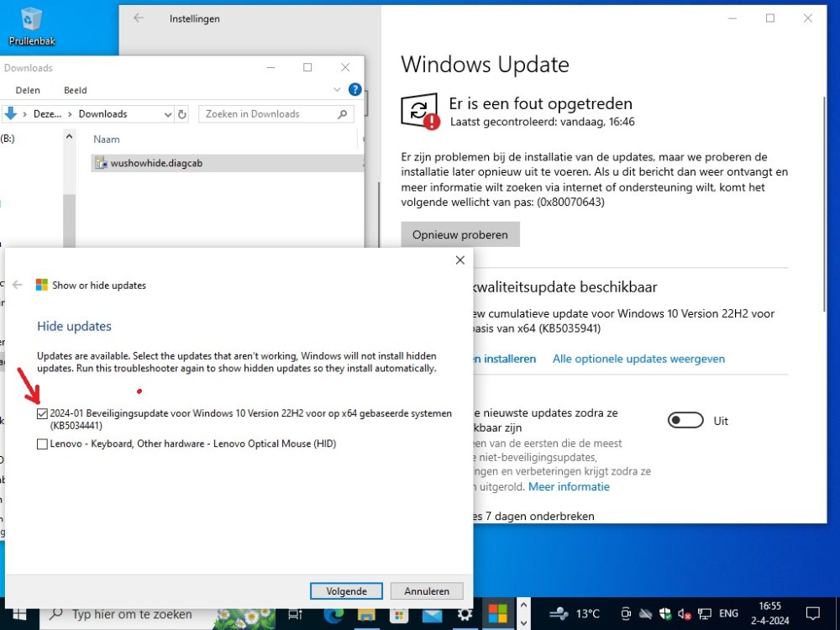840x630 pixels.
Task: Uncheck the KB5034441 Beveiligingsupdate checkbox
Action: pos(42,414)
